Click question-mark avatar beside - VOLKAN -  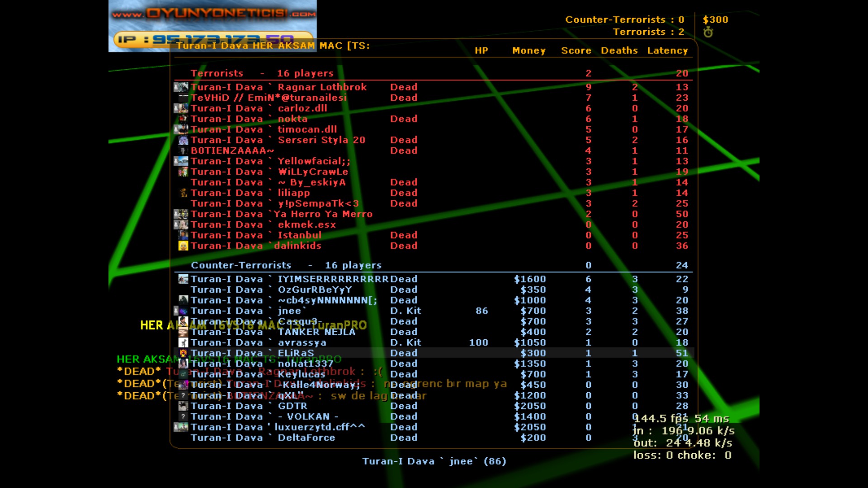click(183, 416)
